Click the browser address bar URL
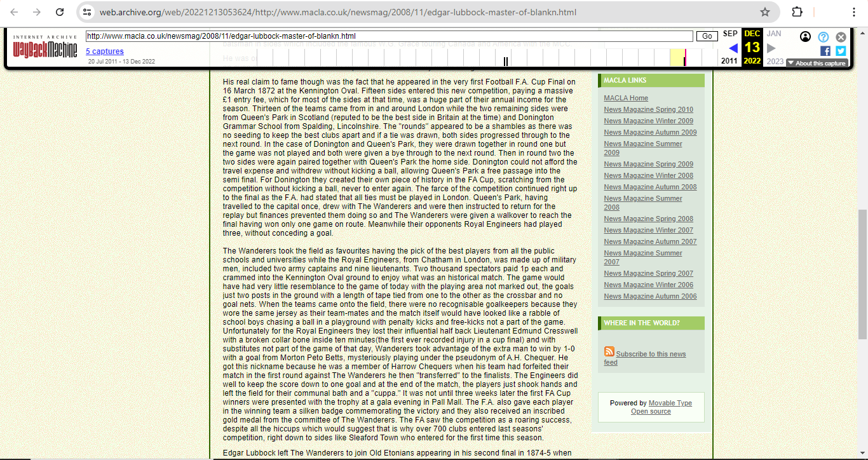Image resolution: width=868 pixels, height=460 pixels. pyautogui.click(x=338, y=12)
